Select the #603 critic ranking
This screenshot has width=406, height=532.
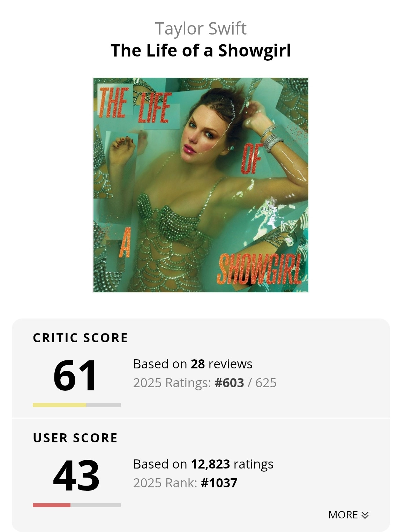point(229,383)
